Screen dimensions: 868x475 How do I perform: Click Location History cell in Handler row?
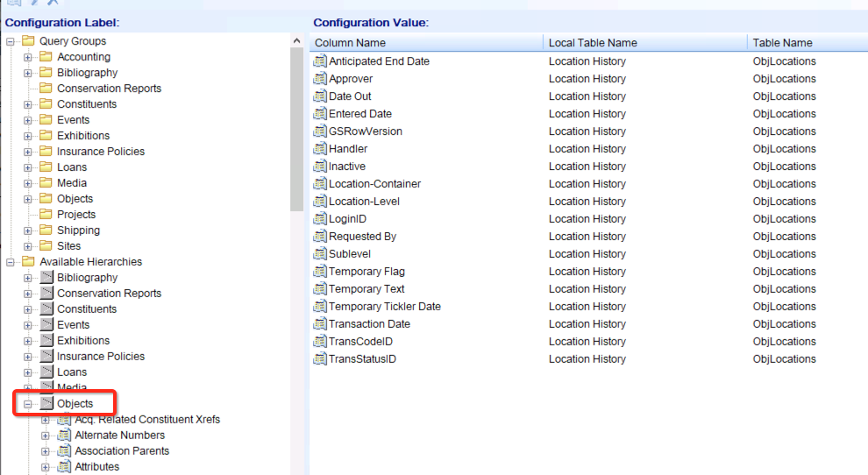pos(587,148)
